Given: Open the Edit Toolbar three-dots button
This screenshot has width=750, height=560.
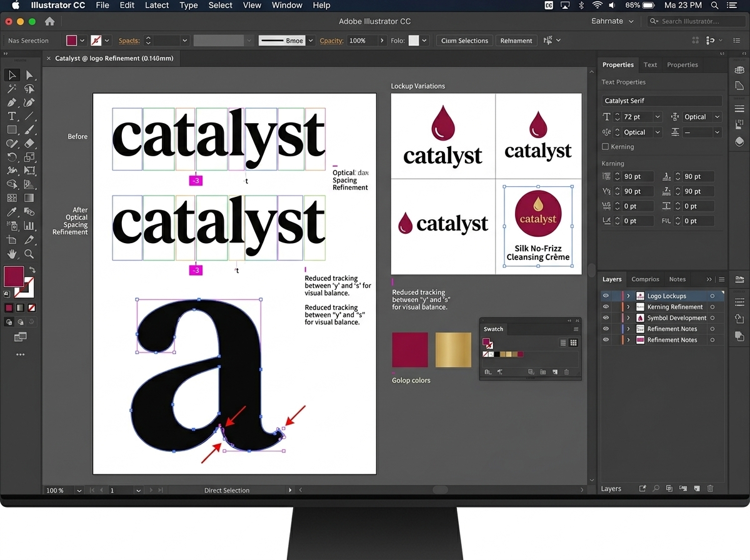Looking at the screenshot, I should [x=20, y=354].
